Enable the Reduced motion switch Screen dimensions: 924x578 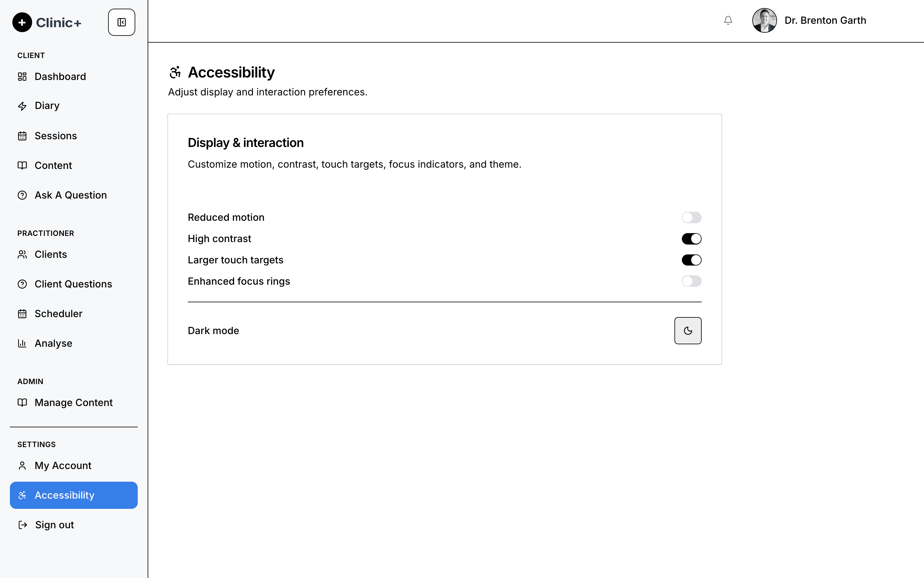coord(691,217)
